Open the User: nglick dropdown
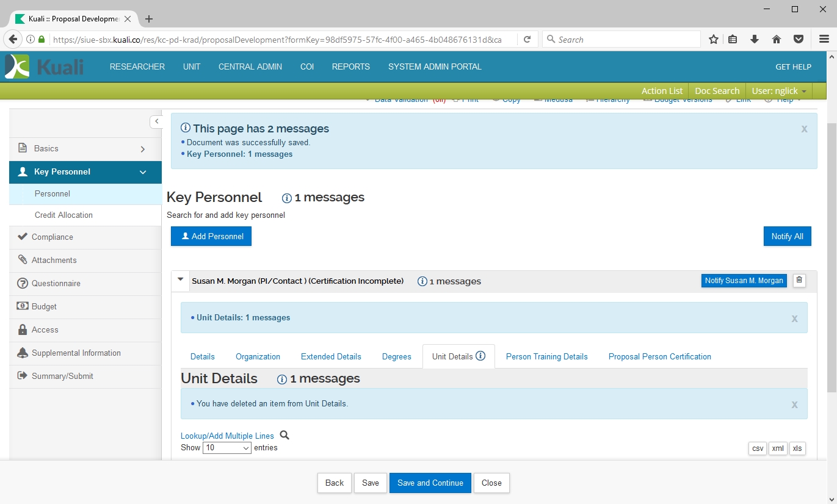This screenshot has height=504, width=837. (779, 91)
